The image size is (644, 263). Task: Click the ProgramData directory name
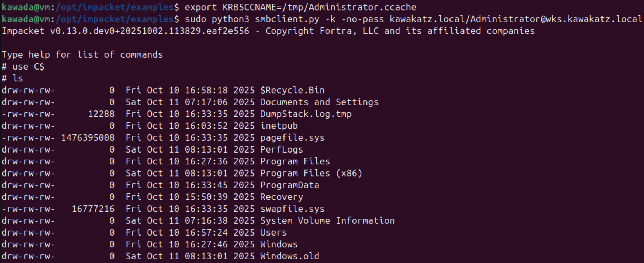click(x=289, y=185)
